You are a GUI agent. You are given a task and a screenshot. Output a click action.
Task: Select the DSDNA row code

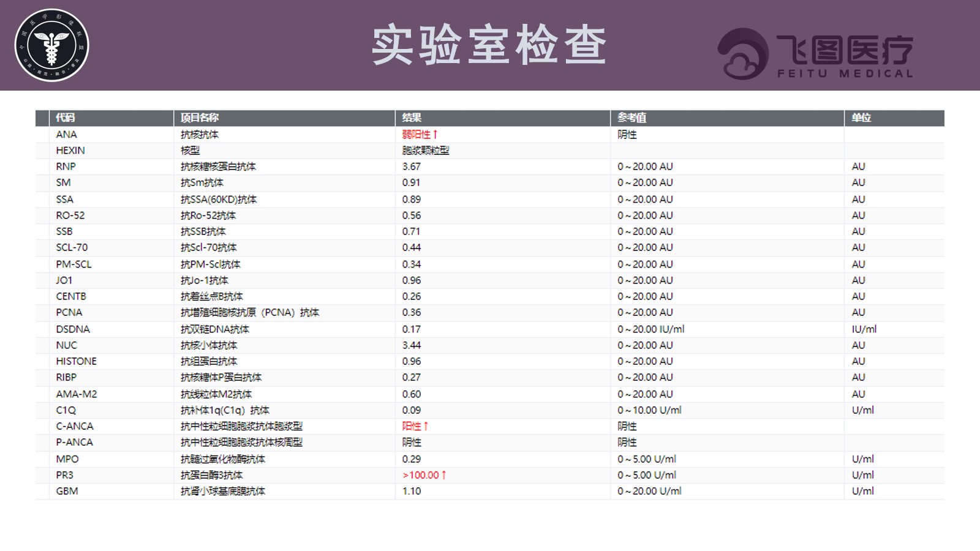[73, 329]
